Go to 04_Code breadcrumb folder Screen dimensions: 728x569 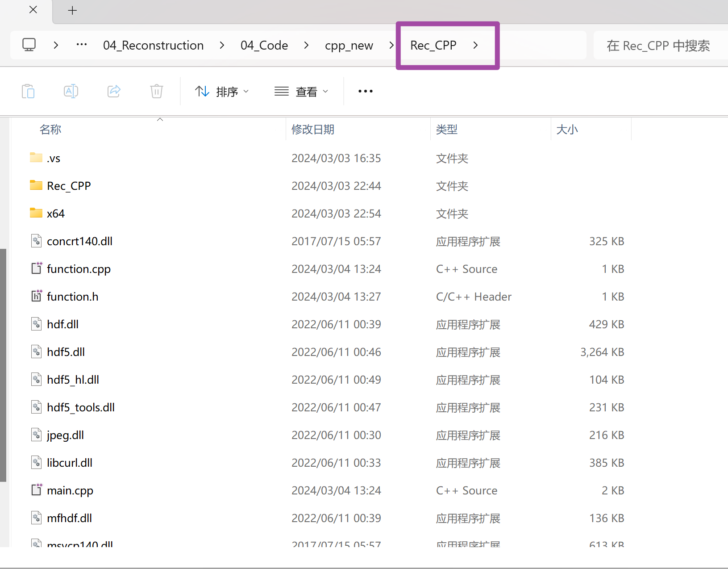[264, 45]
